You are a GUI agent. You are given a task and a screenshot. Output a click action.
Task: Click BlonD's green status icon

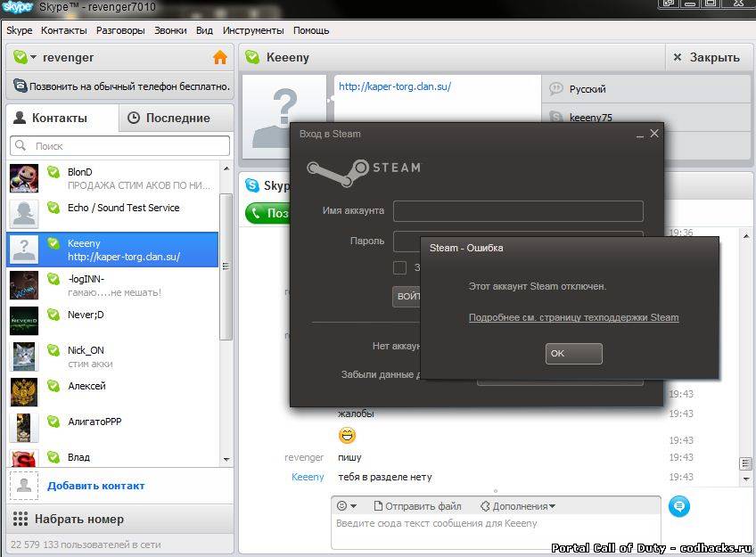pyautogui.click(x=53, y=171)
